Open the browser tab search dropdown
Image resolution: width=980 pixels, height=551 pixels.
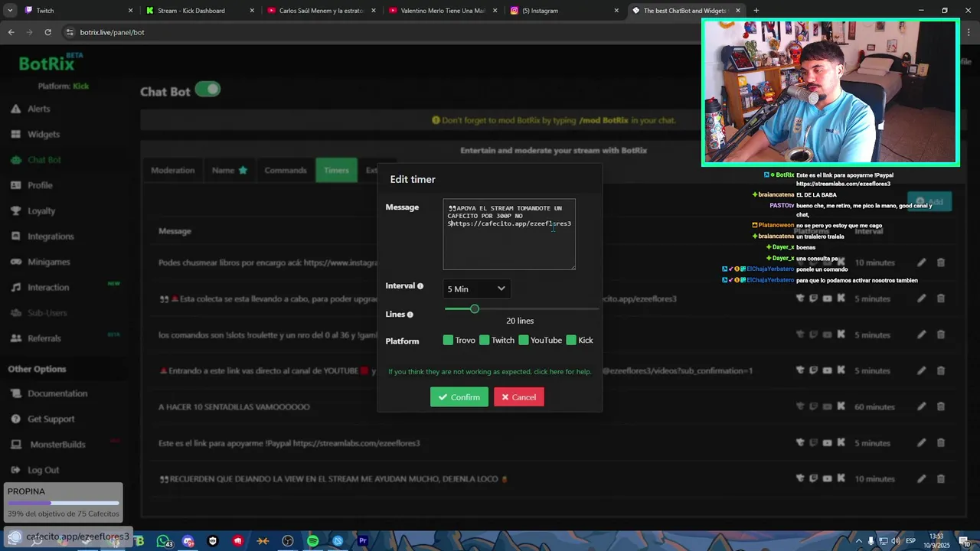pyautogui.click(x=10, y=11)
